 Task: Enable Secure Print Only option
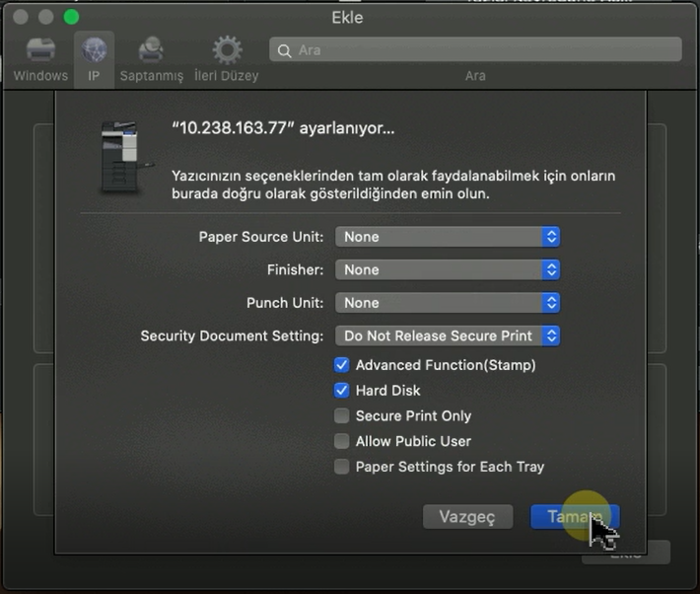coord(342,416)
